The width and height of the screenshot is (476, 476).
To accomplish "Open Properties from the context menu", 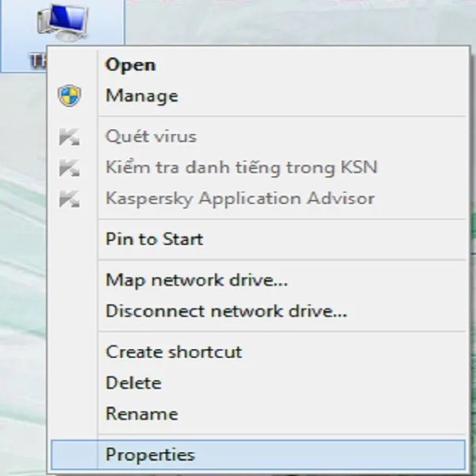I will pos(258,455).
